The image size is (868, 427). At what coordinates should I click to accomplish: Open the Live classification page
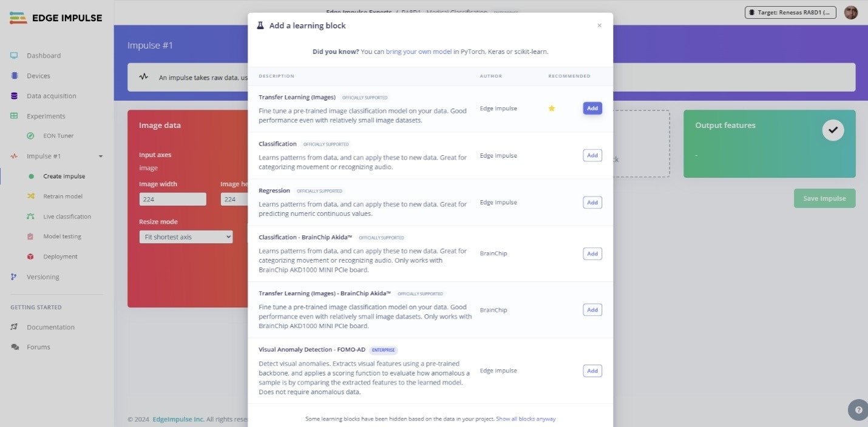coord(67,217)
